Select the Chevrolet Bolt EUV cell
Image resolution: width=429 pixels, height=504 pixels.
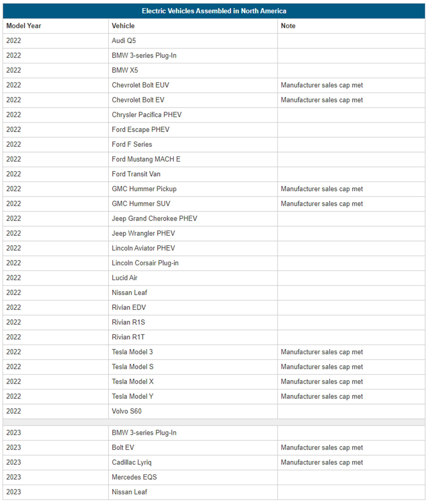click(140, 85)
